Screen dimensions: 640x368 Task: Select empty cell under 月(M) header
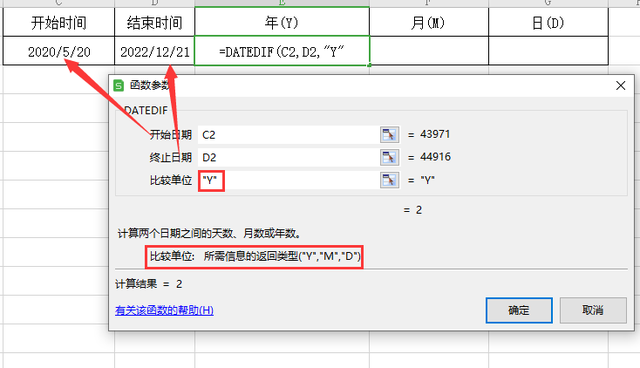tap(429, 51)
